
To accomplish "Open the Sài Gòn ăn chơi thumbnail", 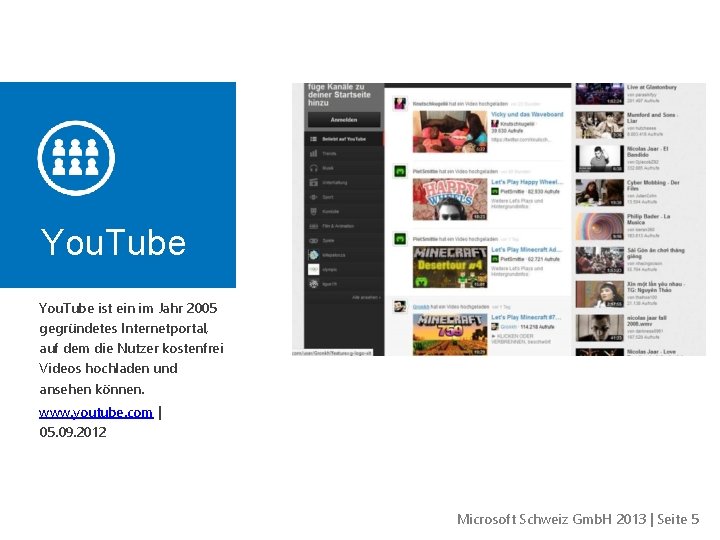I will [x=600, y=260].
